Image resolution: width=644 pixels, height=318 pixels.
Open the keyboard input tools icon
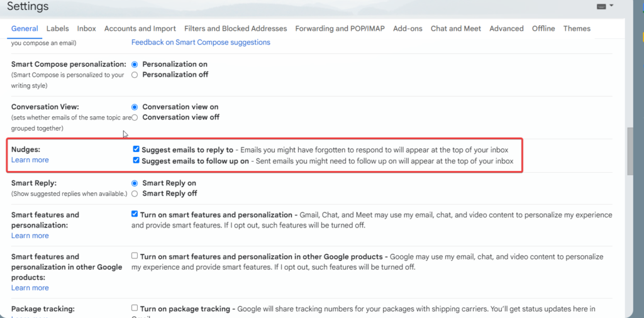click(x=601, y=6)
